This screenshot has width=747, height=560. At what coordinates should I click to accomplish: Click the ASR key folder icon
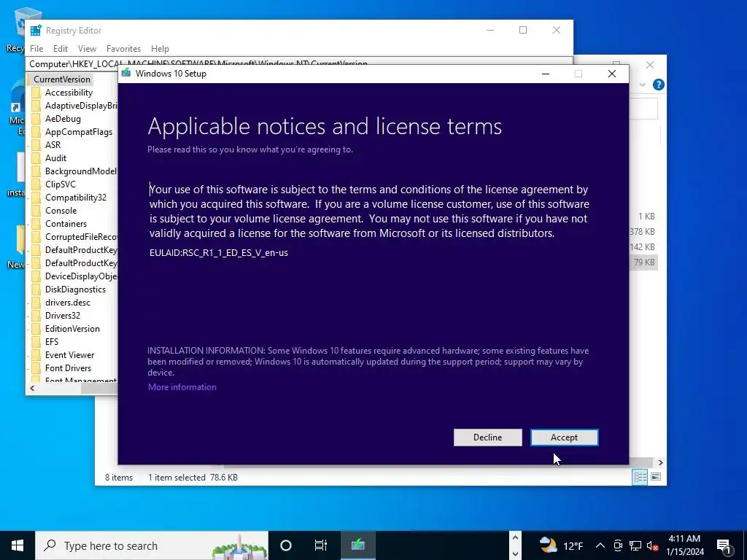tap(36, 145)
